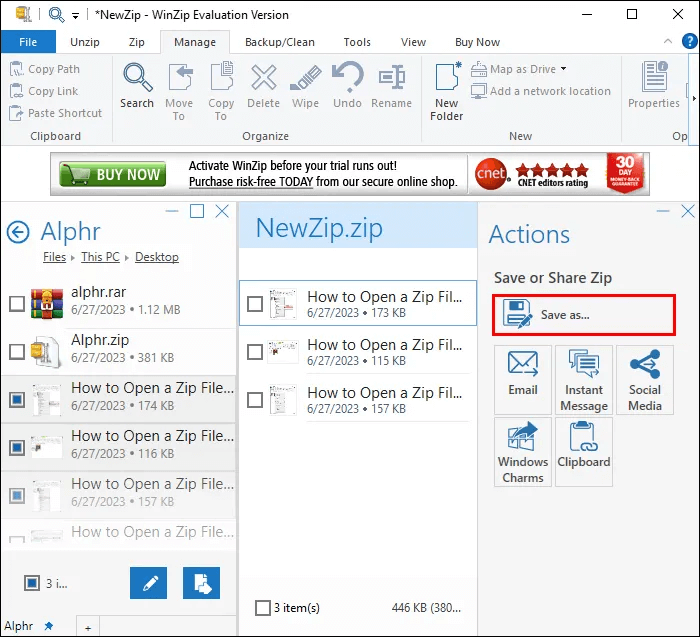This screenshot has width=700, height=637.
Task: Click the Alphr.zip file thumbnail
Action: tap(46, 351)
